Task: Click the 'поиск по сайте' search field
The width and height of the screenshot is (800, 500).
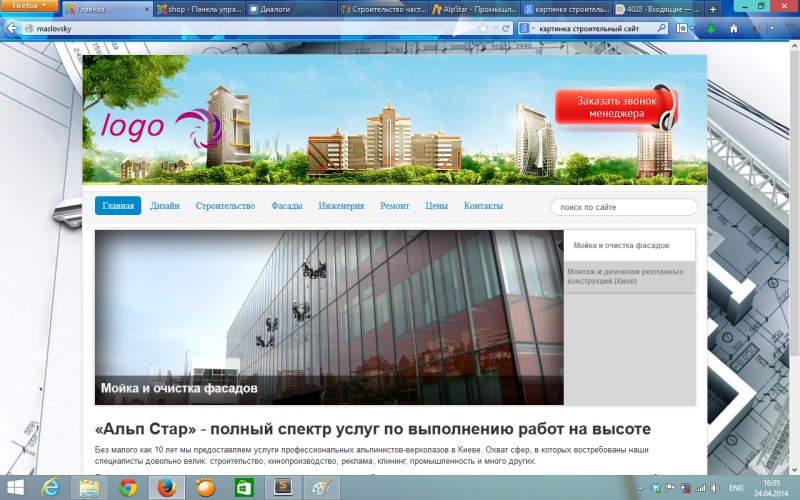Action: coord(623,207)
